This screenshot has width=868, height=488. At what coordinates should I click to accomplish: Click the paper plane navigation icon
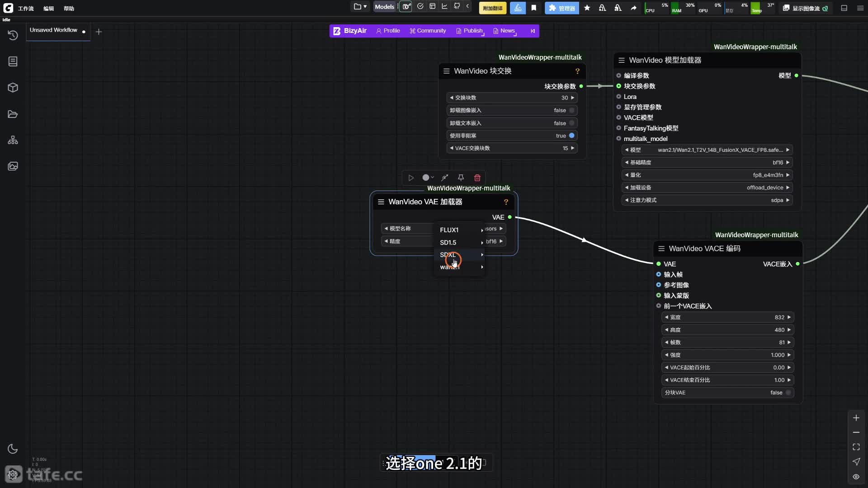tap(856, 461)
